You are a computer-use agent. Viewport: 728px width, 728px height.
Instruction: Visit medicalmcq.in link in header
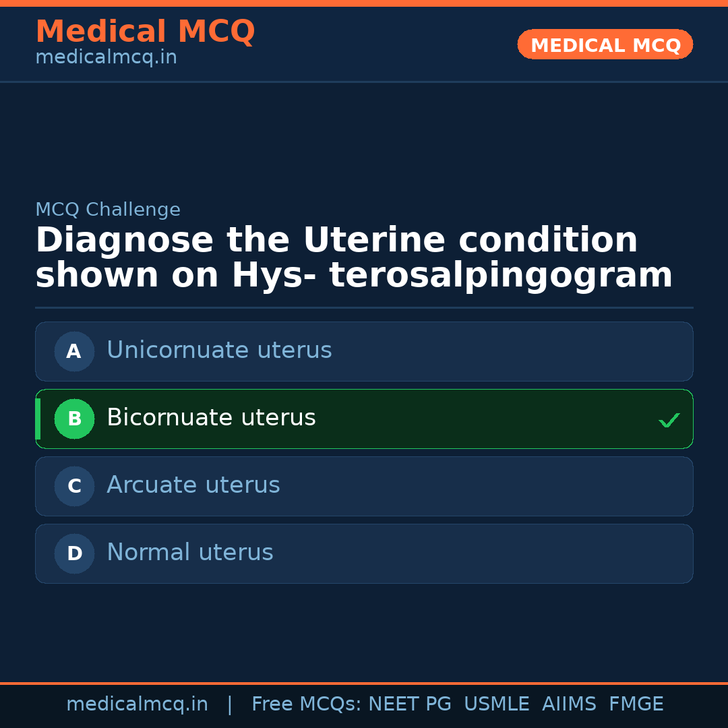(x=105, y=57)
